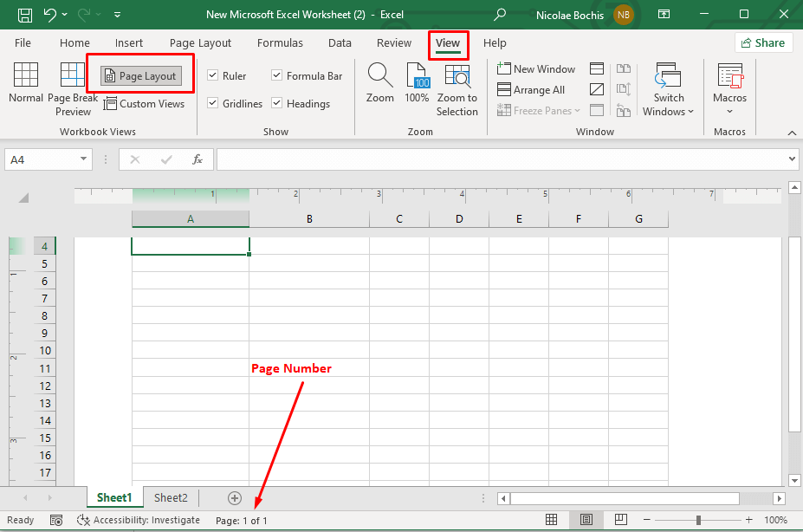Click the Undo arrow icon
The width and height of the screenshot is (803, 532).
pos(50,15)
